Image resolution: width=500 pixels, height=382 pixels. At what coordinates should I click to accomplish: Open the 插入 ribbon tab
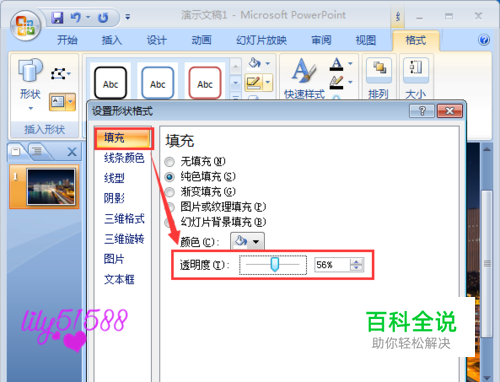pos(112,40)
